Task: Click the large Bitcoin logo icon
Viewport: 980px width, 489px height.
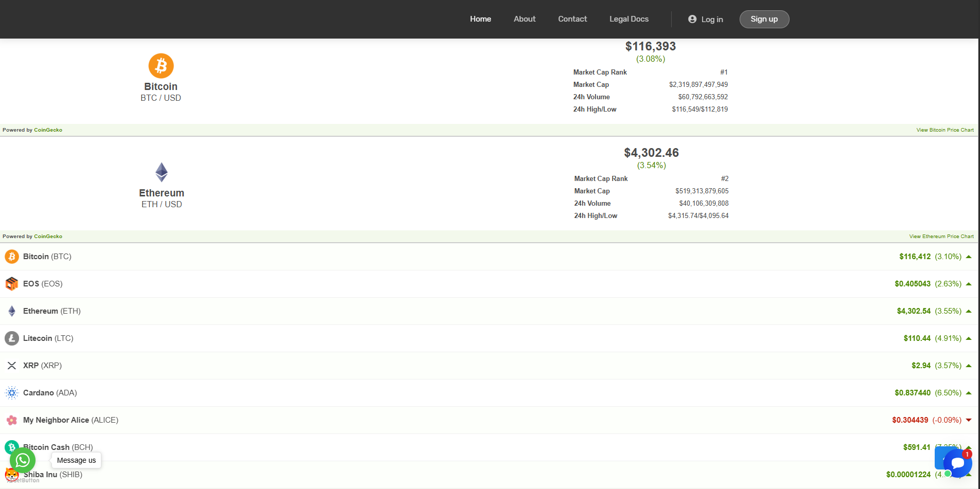Action: point(161,66)
